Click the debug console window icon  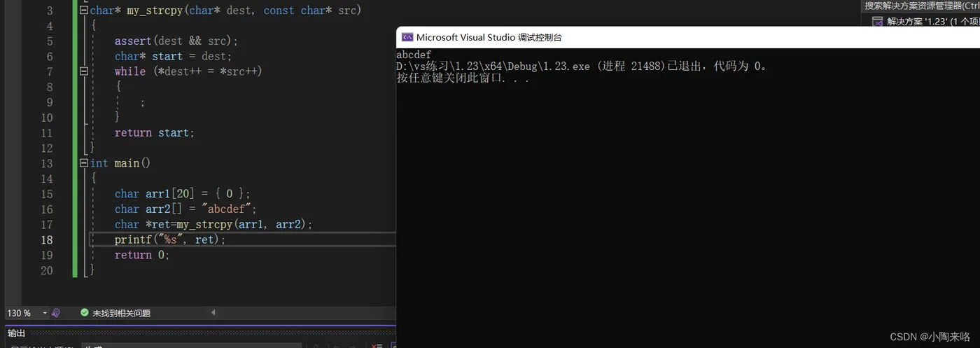pyautogui.click(x=407, y=37)
